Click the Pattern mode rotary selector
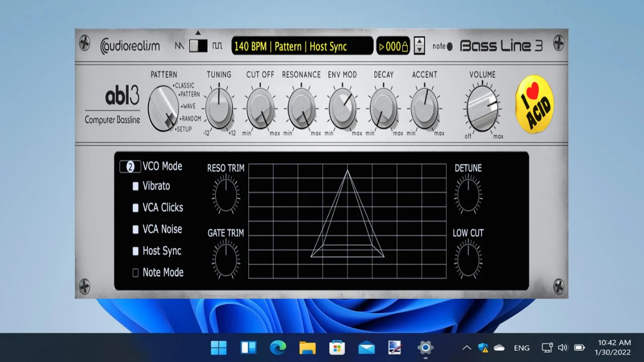 [163, 109]
